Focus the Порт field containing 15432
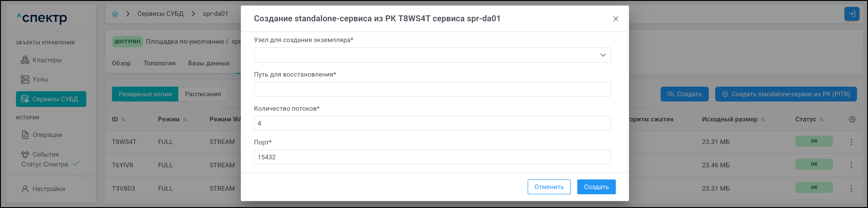This screenshot has height=208, width=868. [x=432, y=157]
